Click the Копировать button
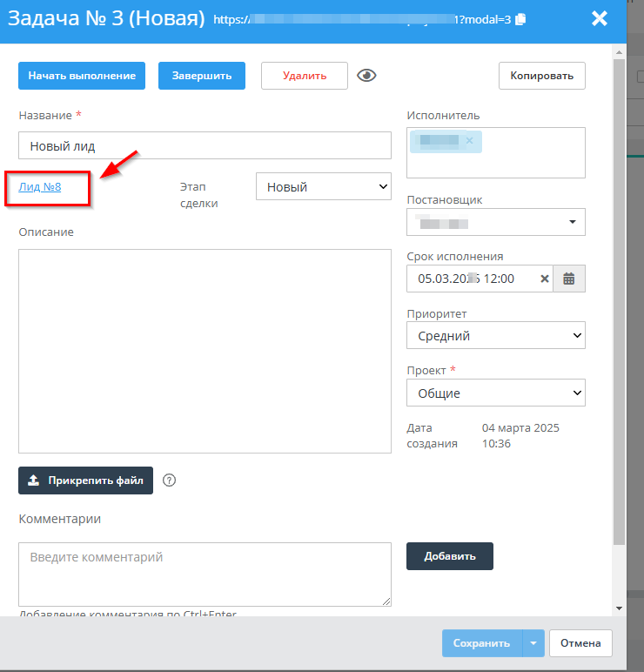This screenshot has height=672, width=644. pyautogui.click(x=541, y=76)
